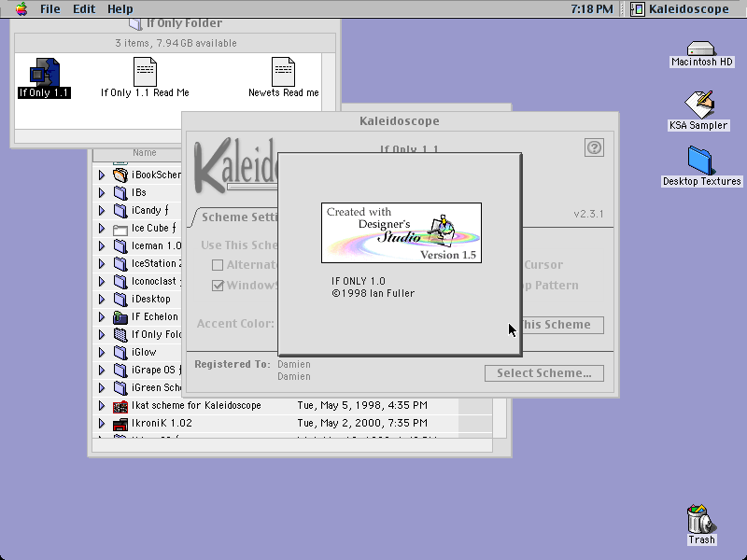Click the 'IF ONLY 1.0' text in the dialog
The width and height of the screenshot is (747, 560).
[x=359, y=281]
